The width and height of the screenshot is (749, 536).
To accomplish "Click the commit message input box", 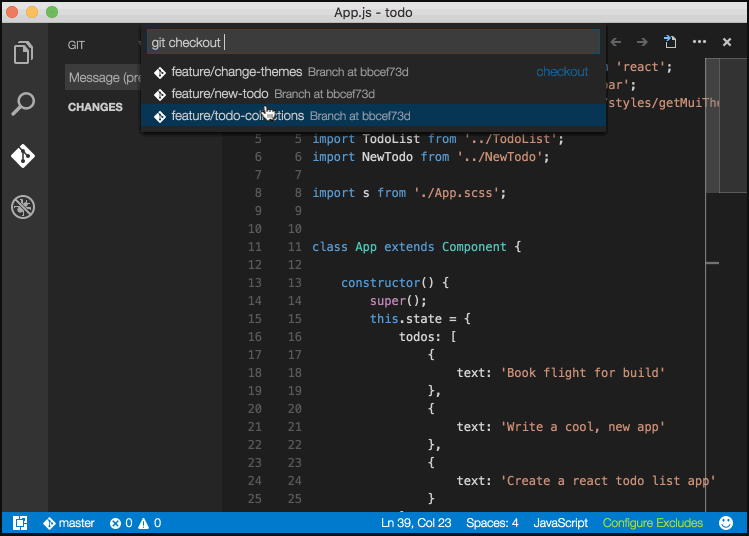I will pyautogui.click(x=103, y=77).
